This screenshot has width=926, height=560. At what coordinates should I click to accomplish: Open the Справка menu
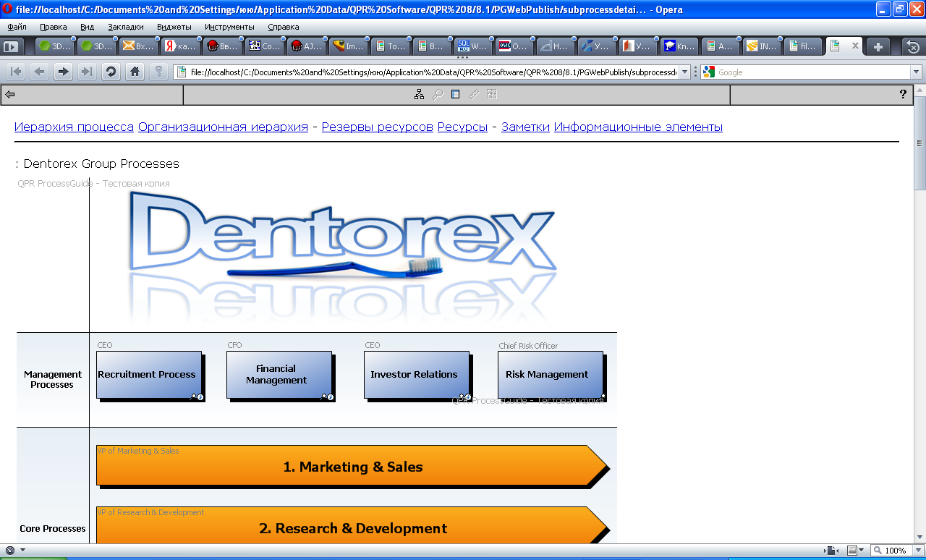click(x=283, y=27)
